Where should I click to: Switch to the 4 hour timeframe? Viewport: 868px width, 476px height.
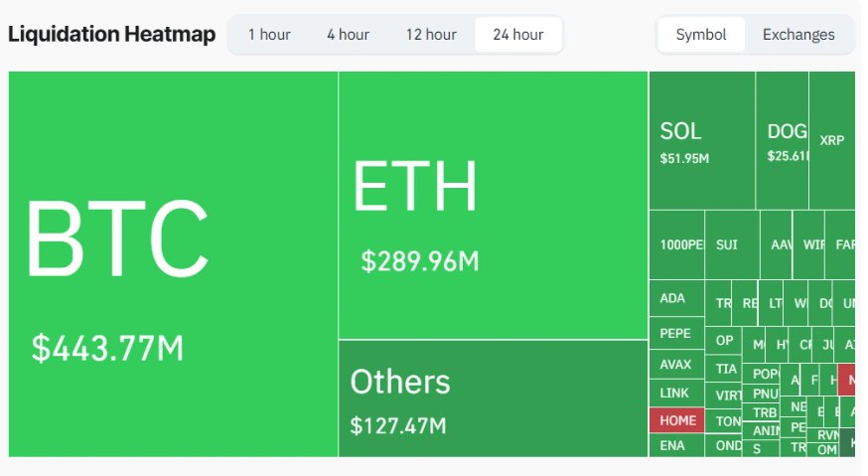[x=348, y=35]
